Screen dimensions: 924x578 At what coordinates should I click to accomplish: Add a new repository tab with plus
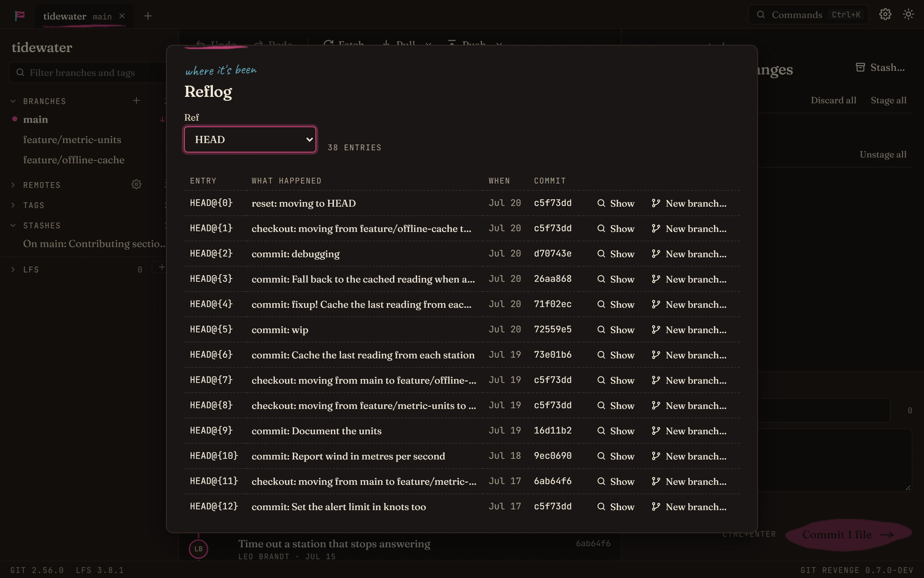148,16
